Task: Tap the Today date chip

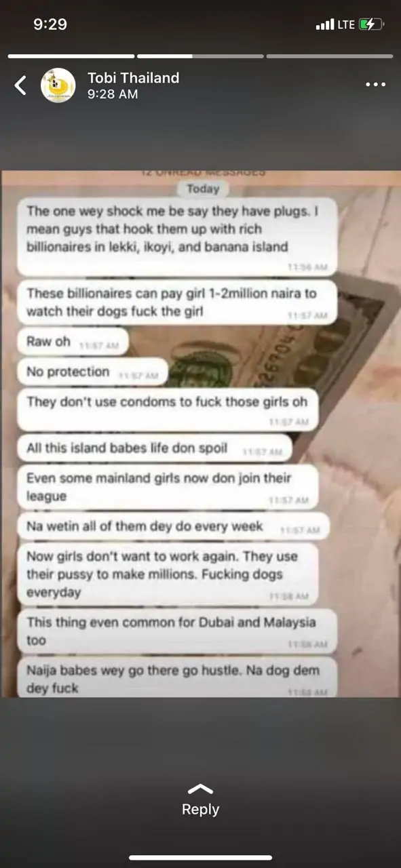Action: [202, 189]
